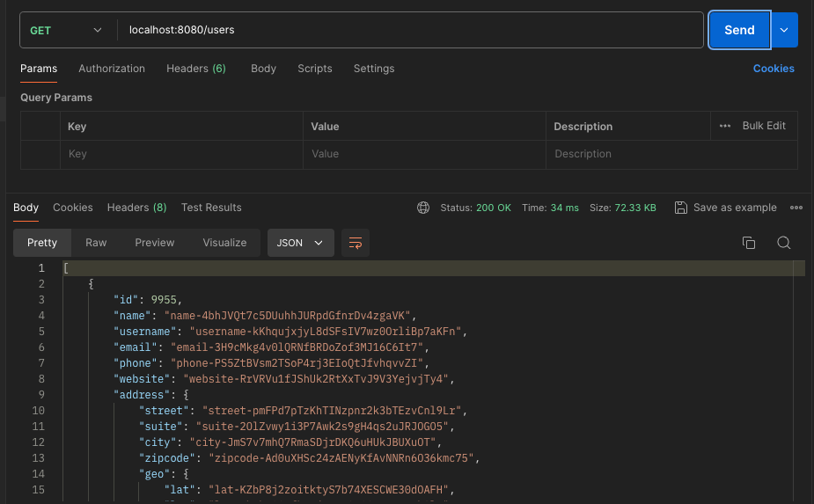Click the "email" JSON line

(x=271, y=347)
